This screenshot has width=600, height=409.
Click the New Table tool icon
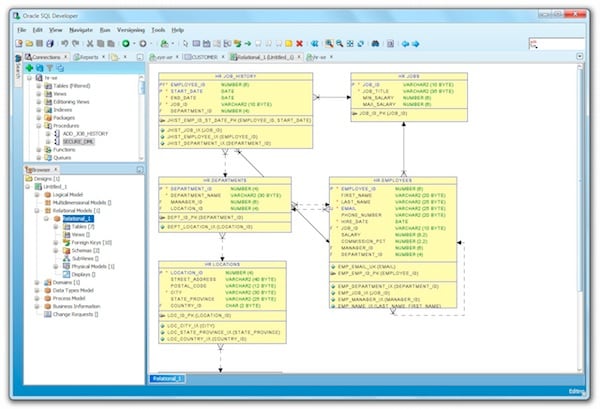196,44
